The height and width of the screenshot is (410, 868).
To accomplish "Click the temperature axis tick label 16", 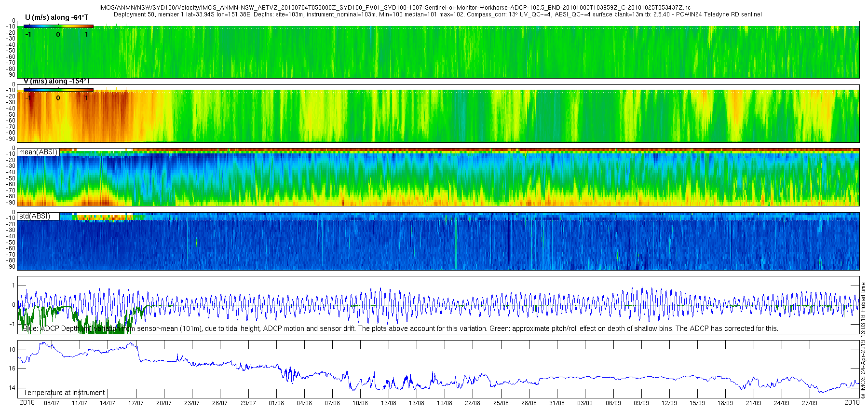I will tap(12, 369).
